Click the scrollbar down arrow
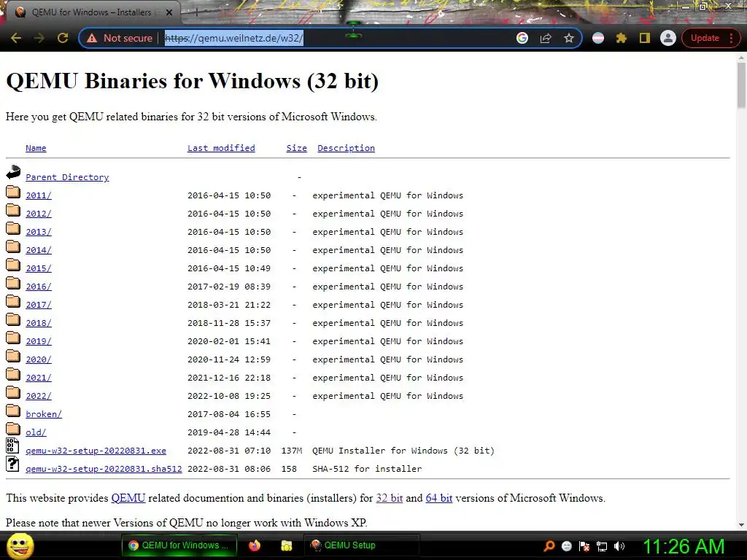The width and height of the screenshot is (747, 560). click(x=741, y=525)
